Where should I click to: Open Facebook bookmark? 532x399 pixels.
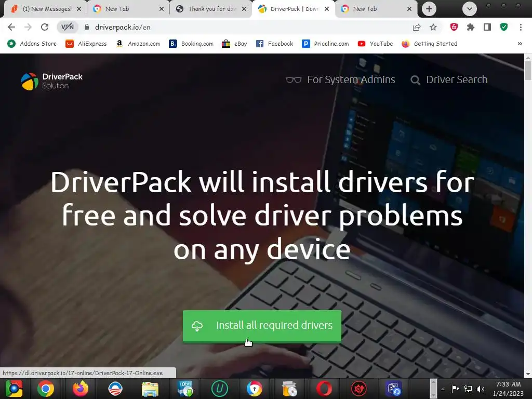[274, 44]
